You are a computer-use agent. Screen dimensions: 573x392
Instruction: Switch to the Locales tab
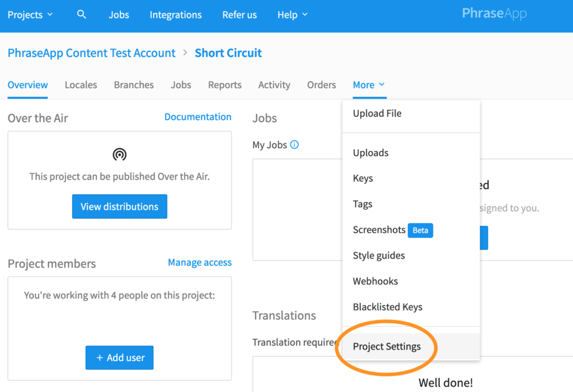[81, 85]
